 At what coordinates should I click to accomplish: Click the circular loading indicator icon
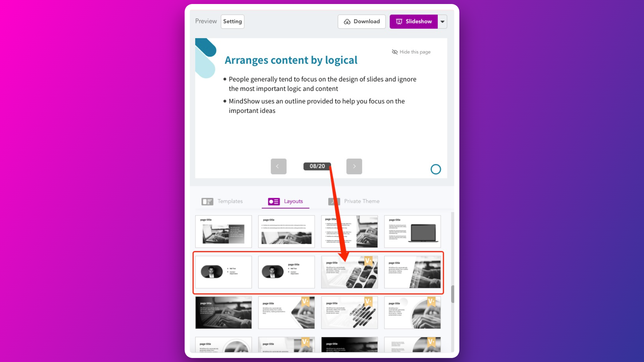tap(436, 169)
